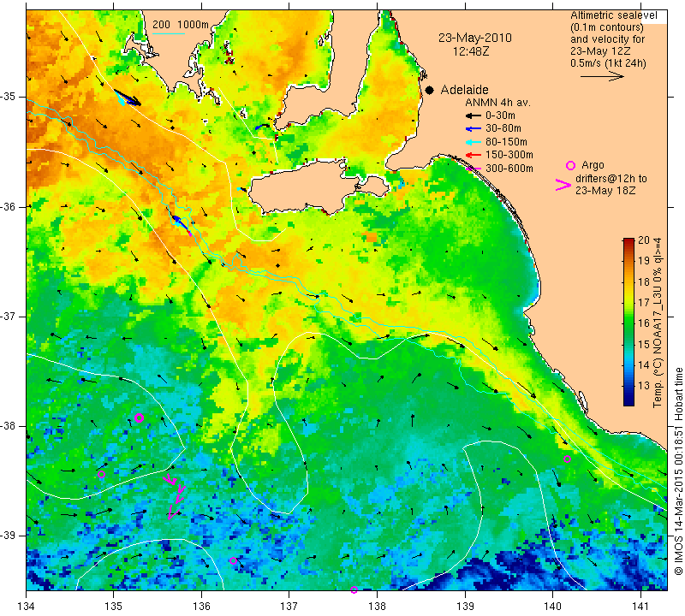
Task: Click the Altimetric sealevel heading
Action: point(614,15)
